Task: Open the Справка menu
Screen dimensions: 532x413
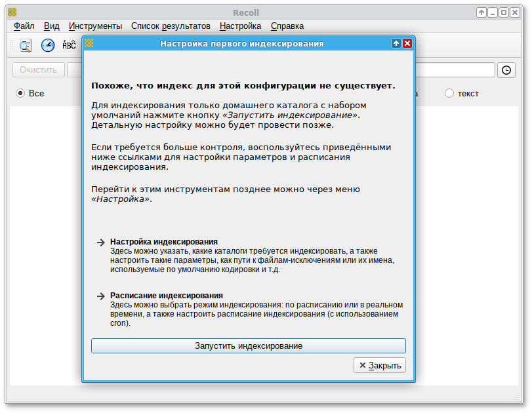Action: 287,26
